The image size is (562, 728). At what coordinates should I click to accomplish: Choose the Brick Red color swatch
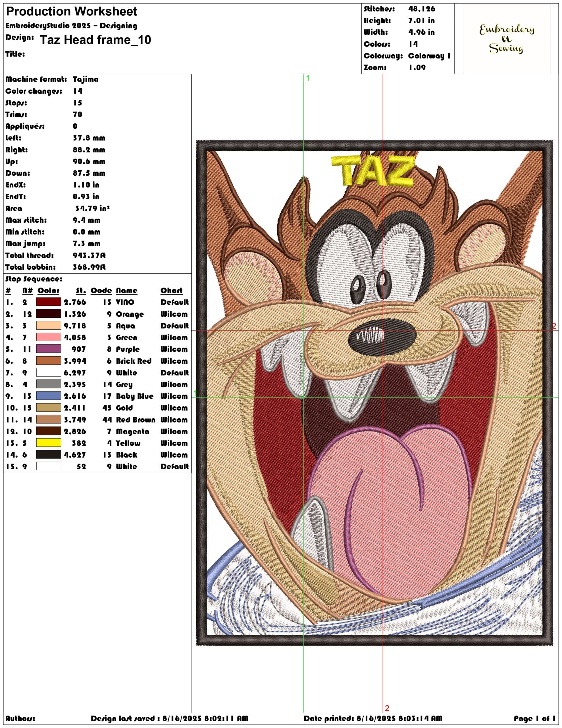[49, 361]
